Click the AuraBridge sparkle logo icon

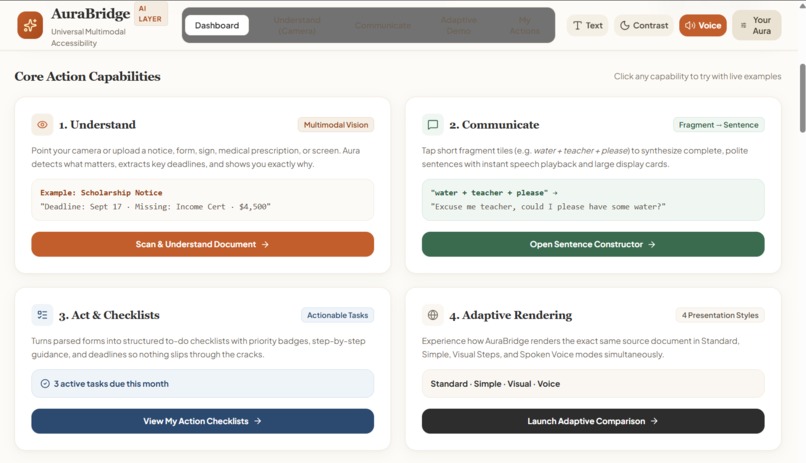tap(30, 25)
